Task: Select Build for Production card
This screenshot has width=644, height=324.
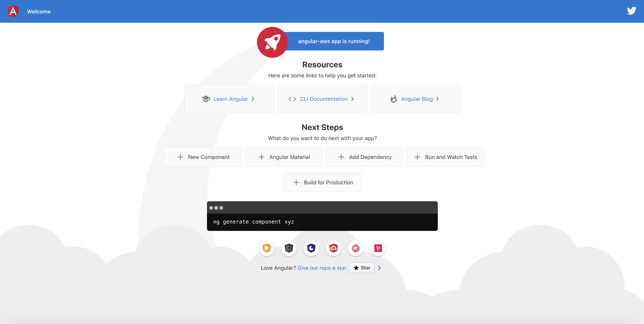Action: 322,183
